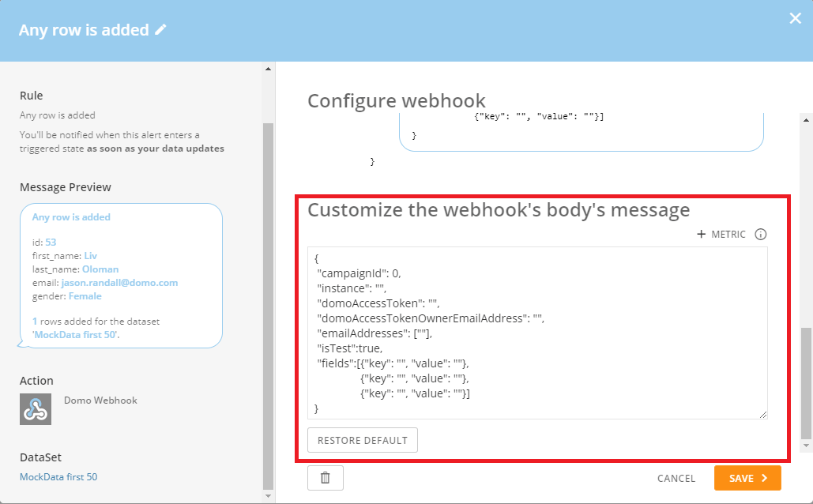Image resolution: width=813 pixels, height=504 pixels.
Task: Click the Domo Webhook action icon
Action: [x=36, y=409]
